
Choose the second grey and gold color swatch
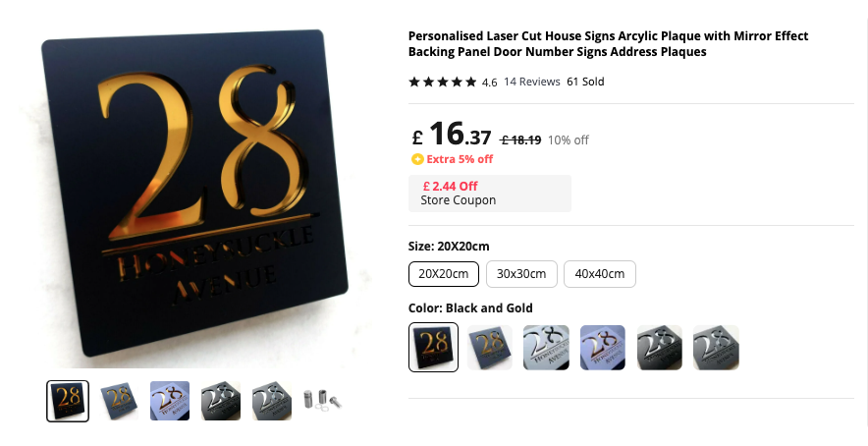(x=490, y=348)
